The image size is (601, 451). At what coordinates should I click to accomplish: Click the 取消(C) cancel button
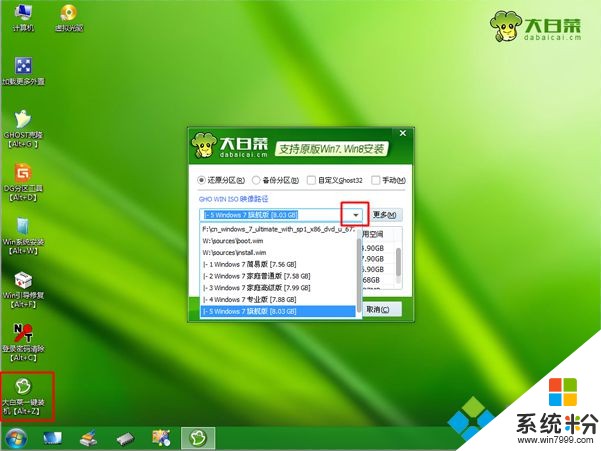[x=379, y=309]
